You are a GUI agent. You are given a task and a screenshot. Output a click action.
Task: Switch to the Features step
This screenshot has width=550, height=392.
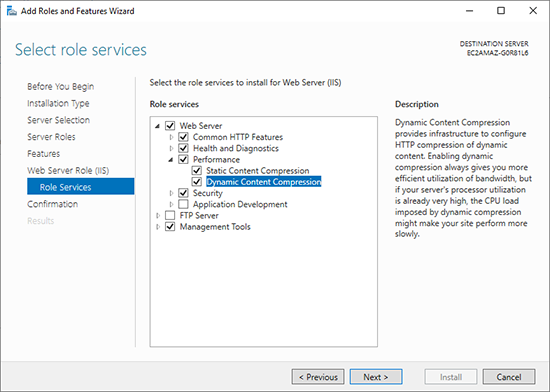tap(43, 154)
